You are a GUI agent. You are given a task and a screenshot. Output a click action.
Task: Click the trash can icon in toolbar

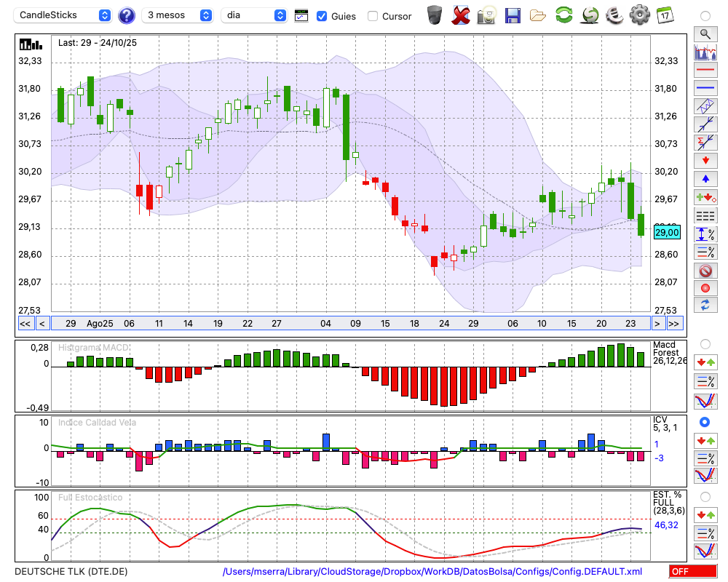(435, 15)
